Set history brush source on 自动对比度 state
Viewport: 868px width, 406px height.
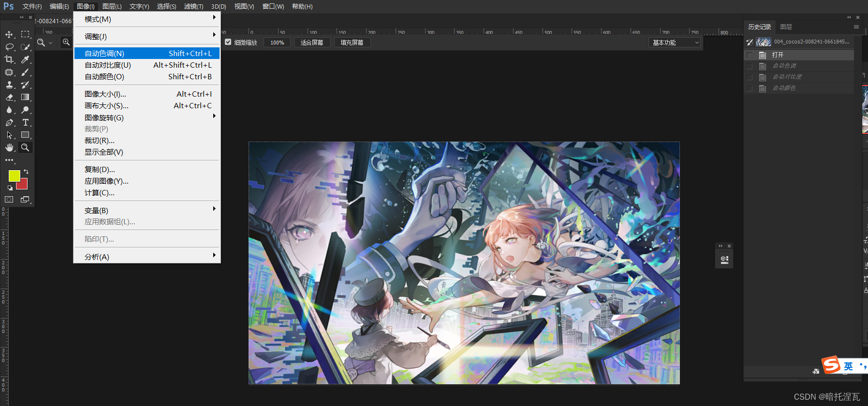pos(750,77)
